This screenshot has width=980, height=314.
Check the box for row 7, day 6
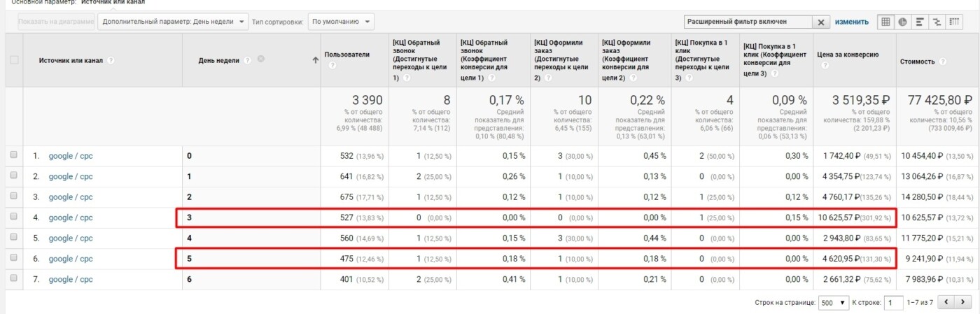[x=13, y=279]
